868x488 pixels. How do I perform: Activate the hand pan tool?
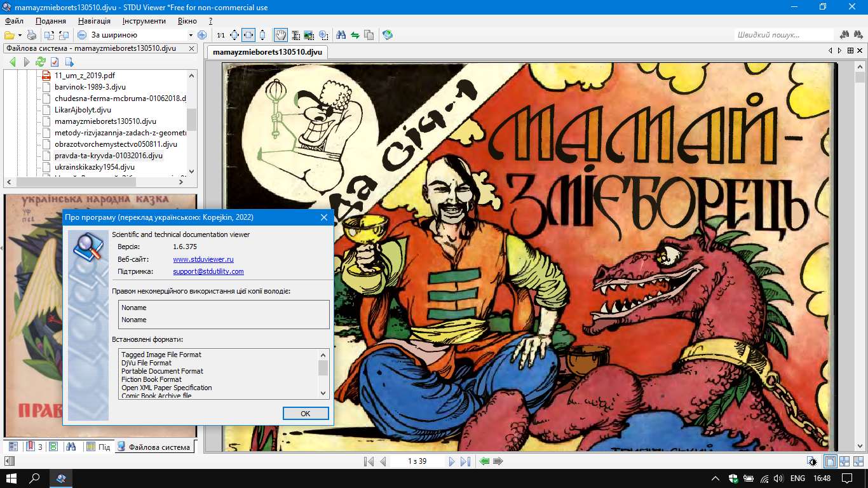pyautogui.click(x=280, y=35)
